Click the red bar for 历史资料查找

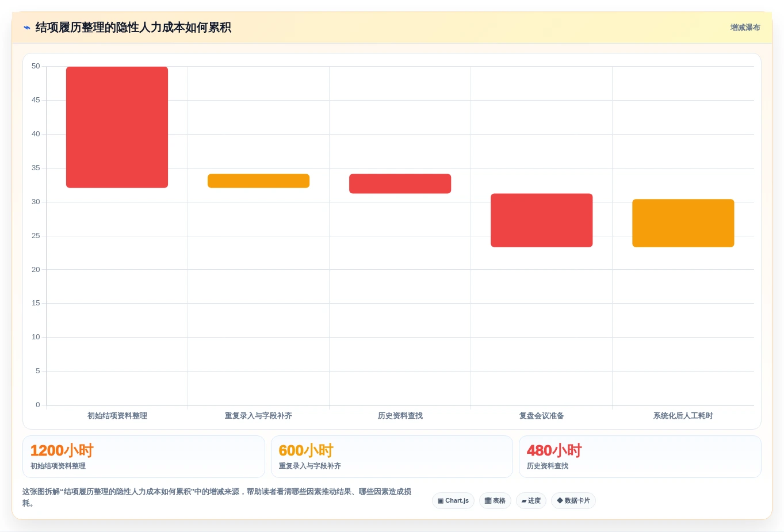pos(400,183)
